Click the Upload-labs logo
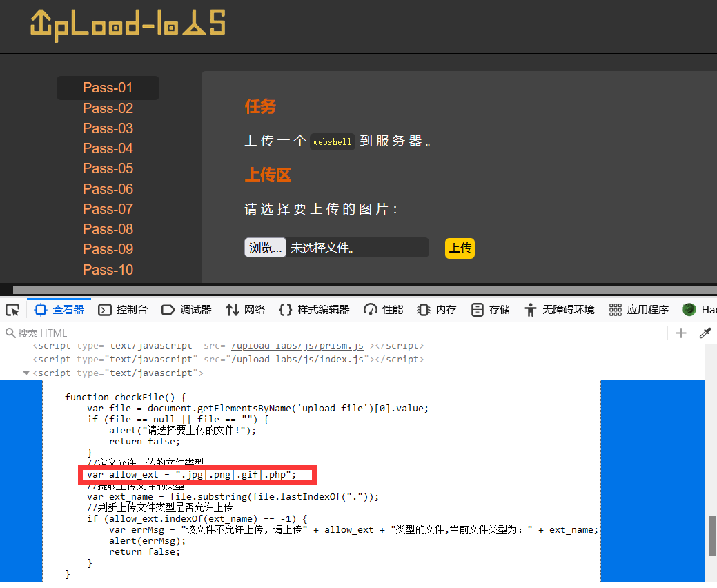Screen dimensions: 717x588 128,25
